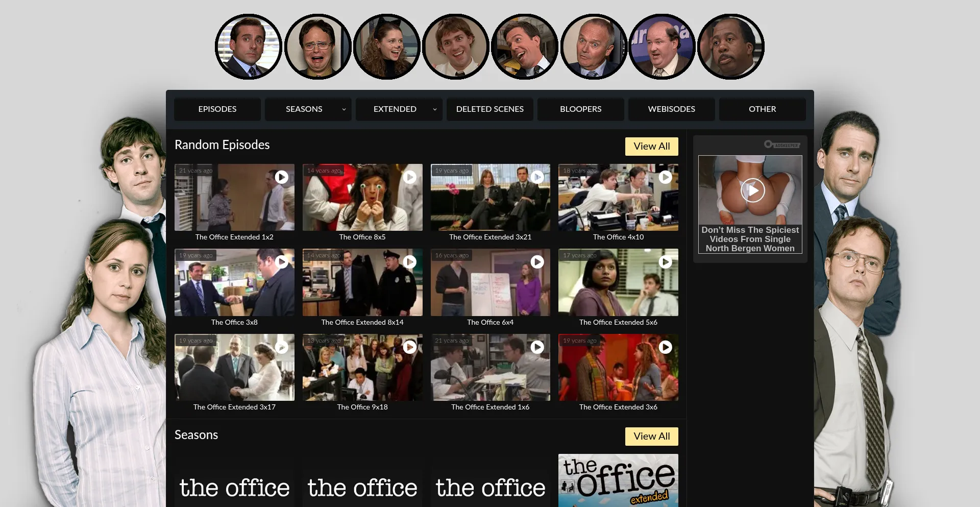980x507 pixels.
Task: Click View All next to Seasons
Action: (651, 436)
